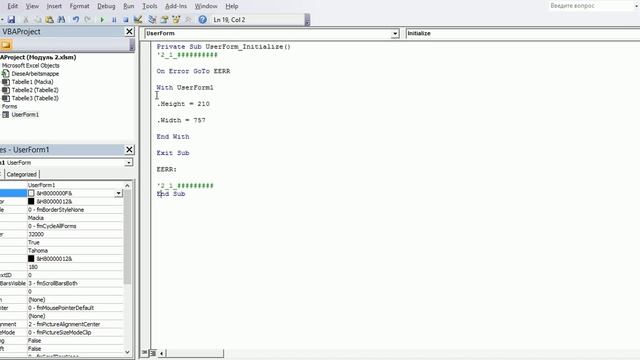The width and height of the screenshot is (640, 360).
Task: Click properties list scroll down arrow
Action: coord(127,352)
